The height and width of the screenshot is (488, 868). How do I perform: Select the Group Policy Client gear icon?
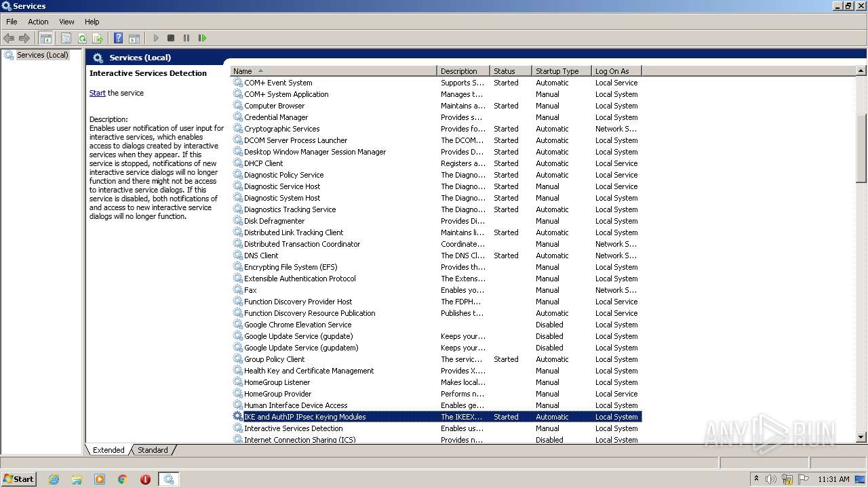tap(238, 359)
